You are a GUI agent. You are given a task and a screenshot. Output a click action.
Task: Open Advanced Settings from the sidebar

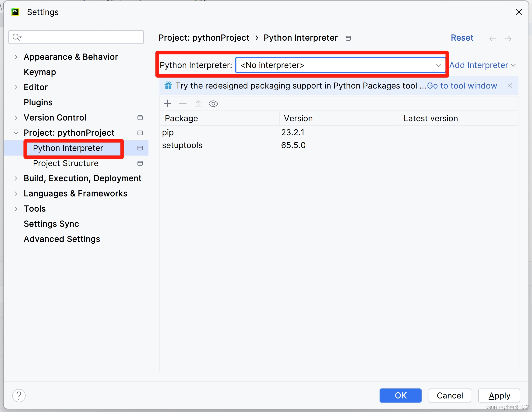(62, 239)
